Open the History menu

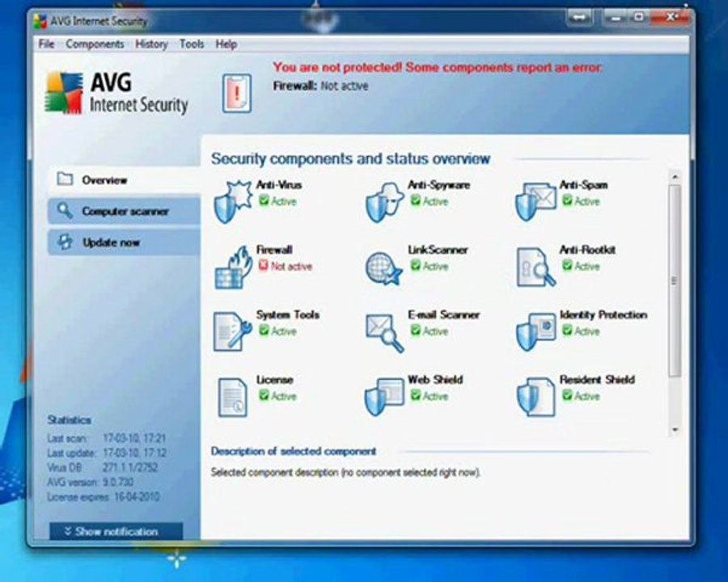[151, 44]
